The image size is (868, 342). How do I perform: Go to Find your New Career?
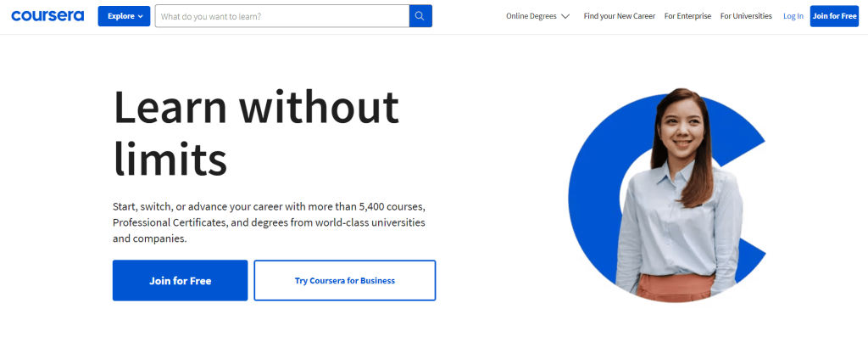tap(620, 16)
